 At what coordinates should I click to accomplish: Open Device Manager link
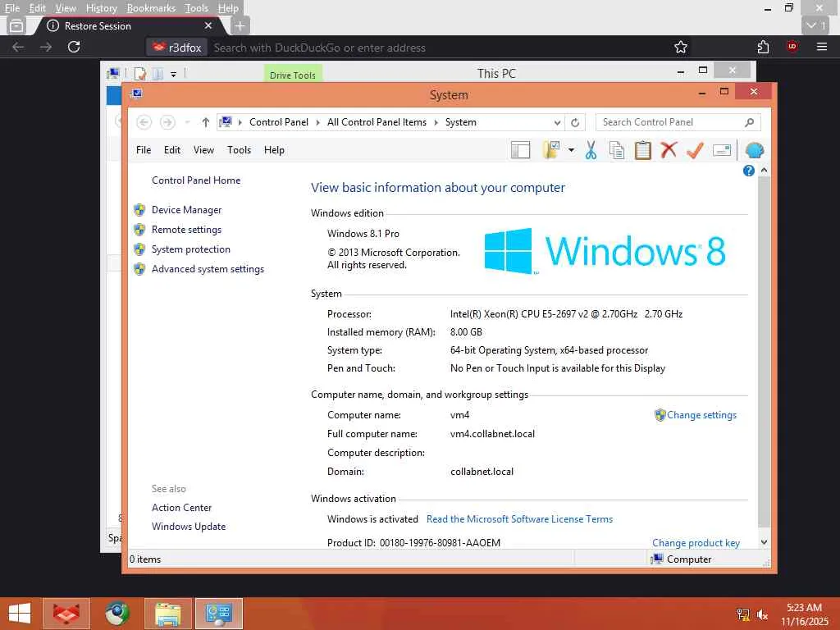pos(186,210)
